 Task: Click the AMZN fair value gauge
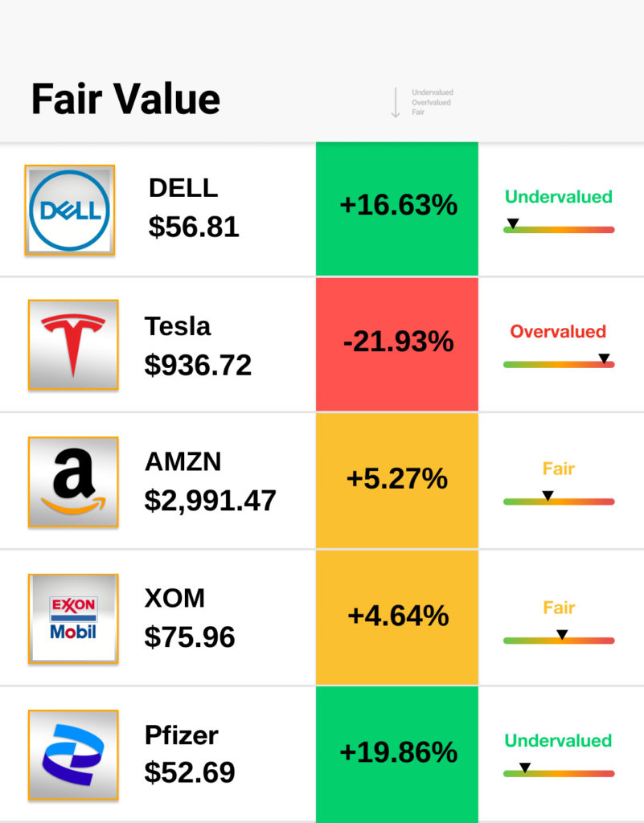point(559,502)
